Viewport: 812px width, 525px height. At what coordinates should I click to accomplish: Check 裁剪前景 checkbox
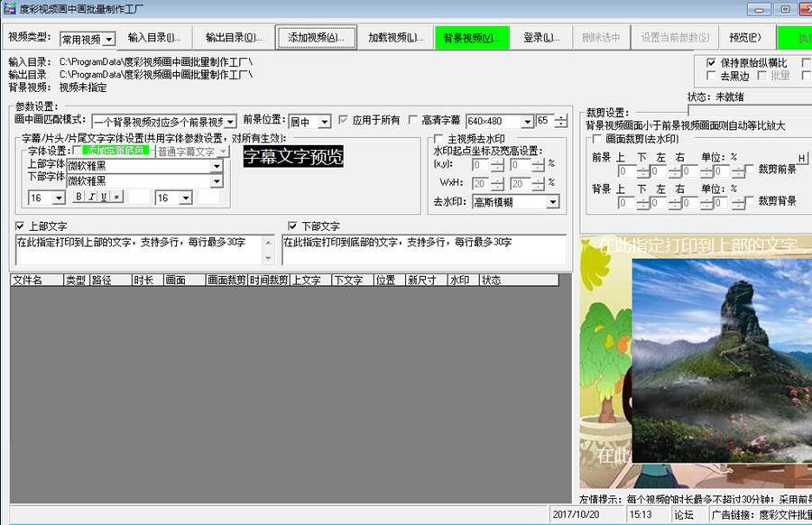click(750, 170)
